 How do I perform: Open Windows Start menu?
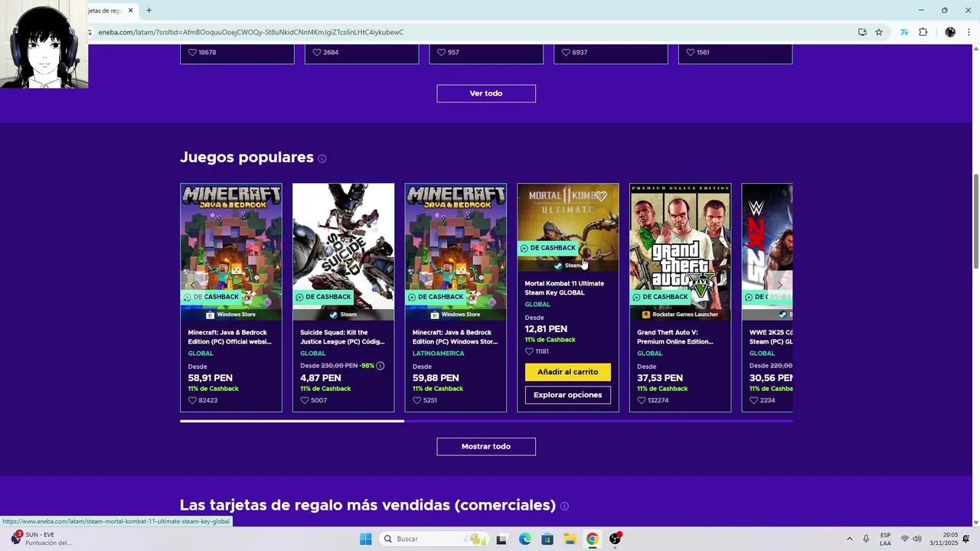tap(366, 539)
